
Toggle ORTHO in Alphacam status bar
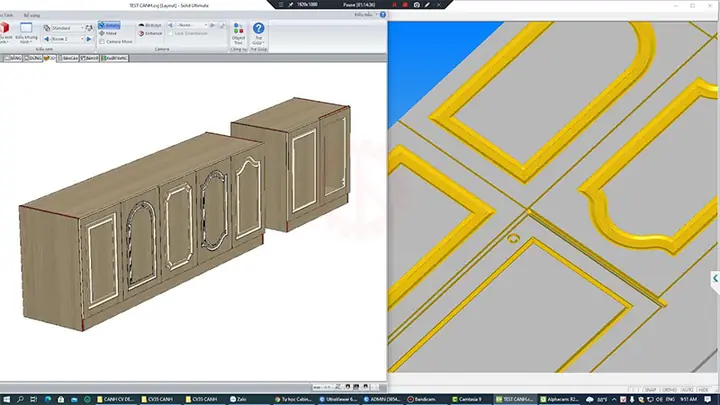[x=669, y=390]
